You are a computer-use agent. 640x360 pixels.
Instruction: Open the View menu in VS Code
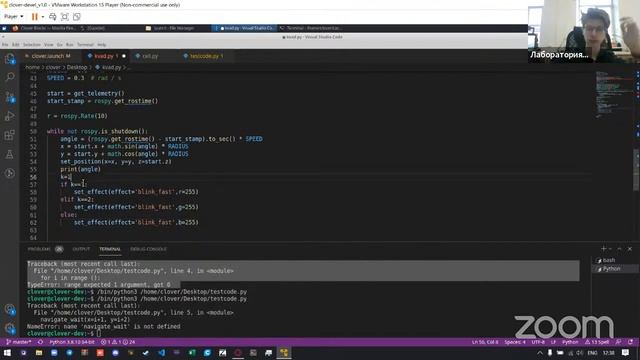[x=49, y=44]
